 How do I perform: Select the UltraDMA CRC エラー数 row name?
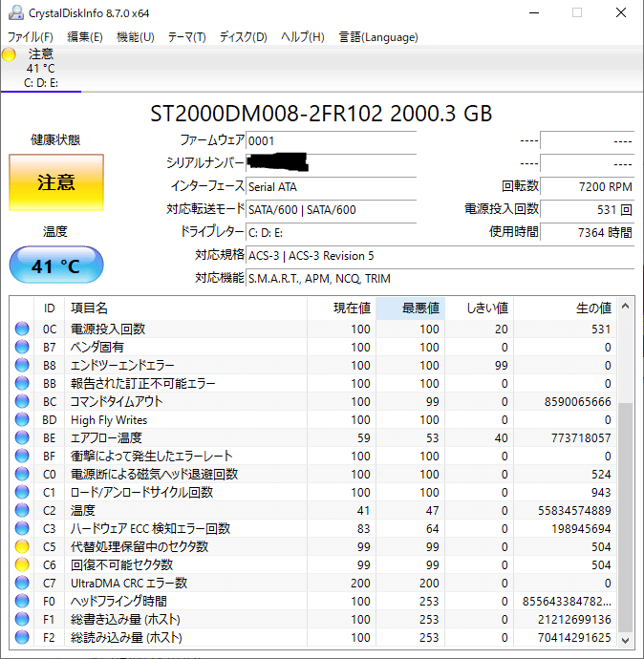tap(129, 583)
